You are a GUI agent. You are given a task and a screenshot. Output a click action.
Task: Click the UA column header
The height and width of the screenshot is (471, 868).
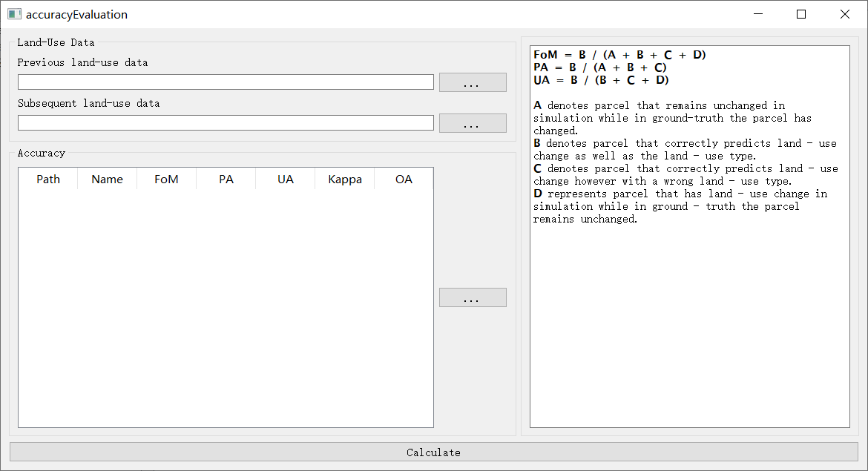(x=286, y=179)
